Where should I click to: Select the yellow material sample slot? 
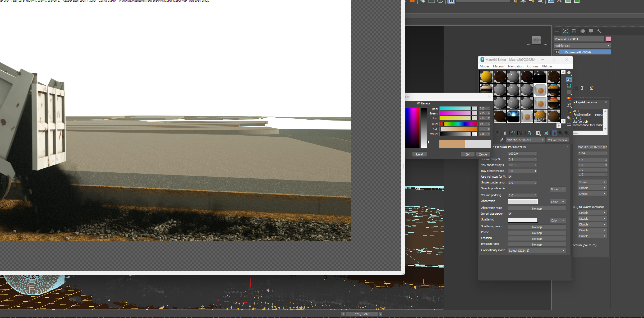[x=486, y=77]
